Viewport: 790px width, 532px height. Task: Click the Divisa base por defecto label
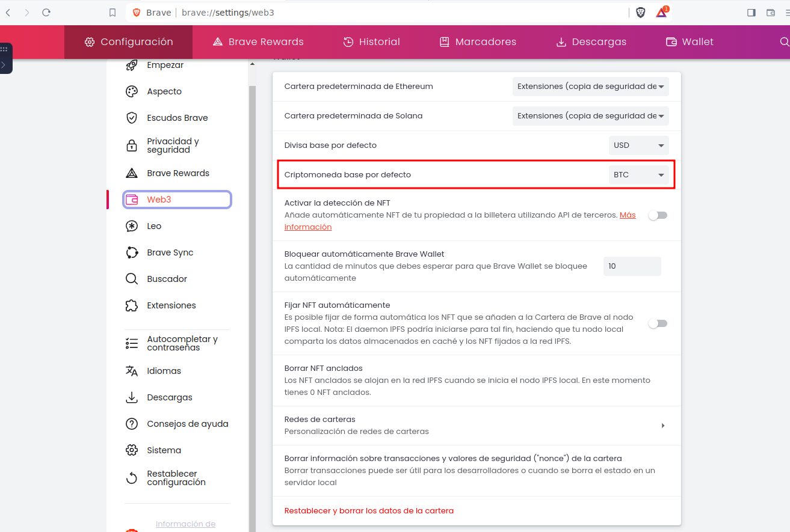click(x=330, y=145)
